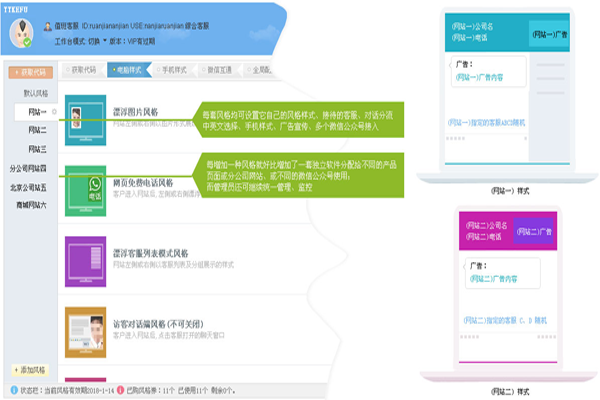This screenshot has width=600, height=400.
Task: Click the 漂浮客服列表模式风格 title
Action: 150,253
